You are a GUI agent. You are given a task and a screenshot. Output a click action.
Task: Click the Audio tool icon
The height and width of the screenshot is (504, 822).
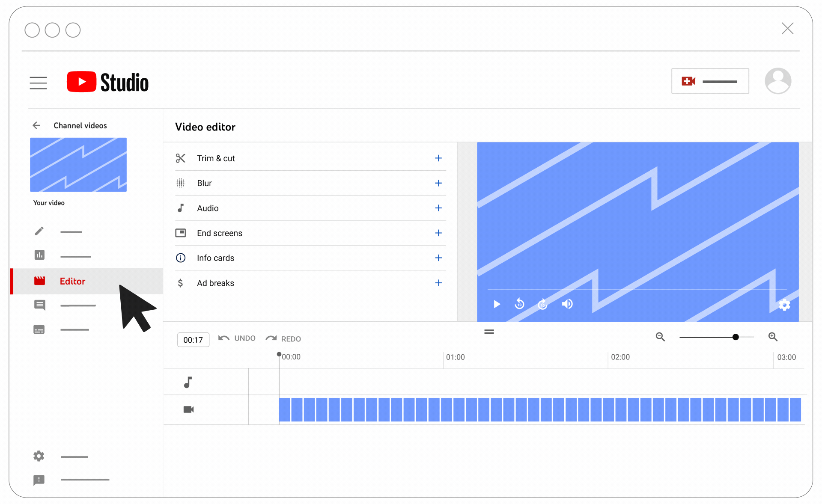pyautogui.click(x=180, y=208)
